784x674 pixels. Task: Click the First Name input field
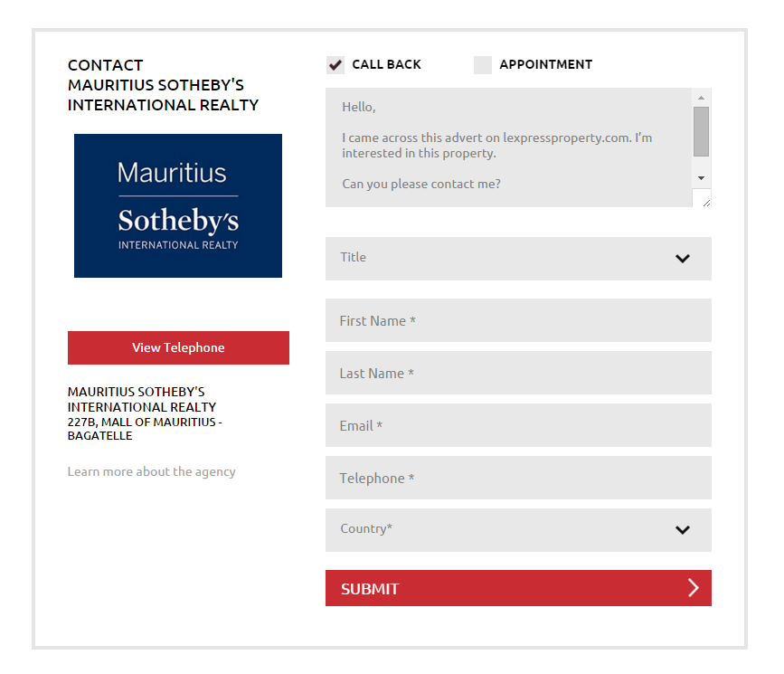[x=518, y=320]
